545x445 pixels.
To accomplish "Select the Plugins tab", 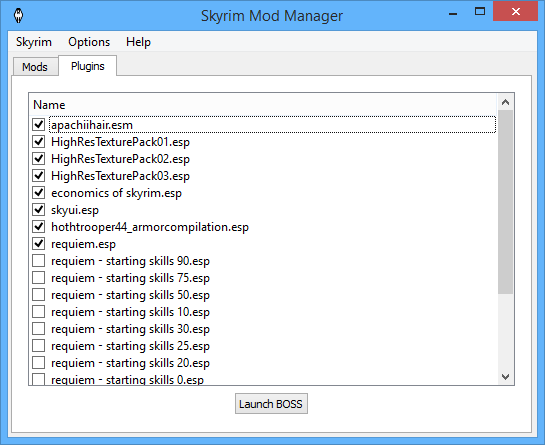I will click(x=88, y=66).
